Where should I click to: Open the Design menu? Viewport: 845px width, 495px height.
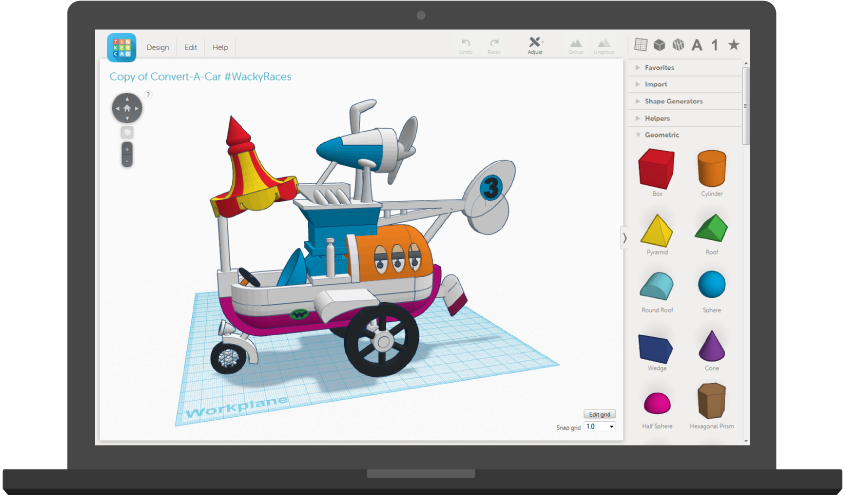pos(157,47)
